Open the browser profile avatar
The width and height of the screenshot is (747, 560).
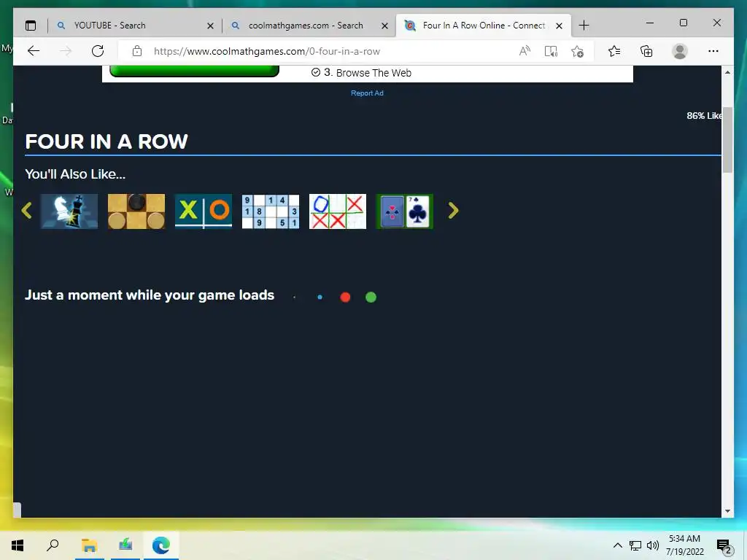(680, 51)
